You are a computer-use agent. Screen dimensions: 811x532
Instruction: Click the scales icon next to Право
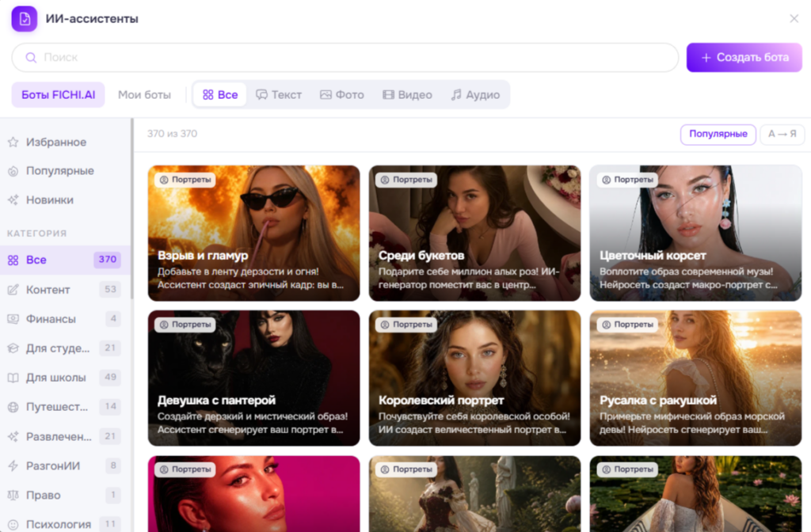click(x=13, y=496)
